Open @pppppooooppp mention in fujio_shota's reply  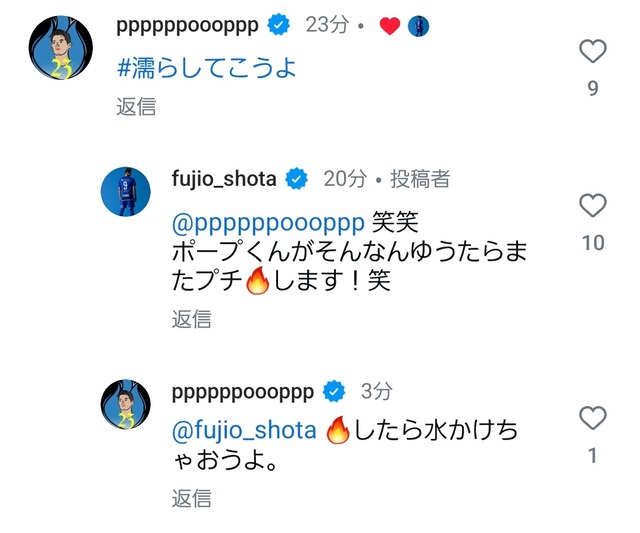(268, 223)
